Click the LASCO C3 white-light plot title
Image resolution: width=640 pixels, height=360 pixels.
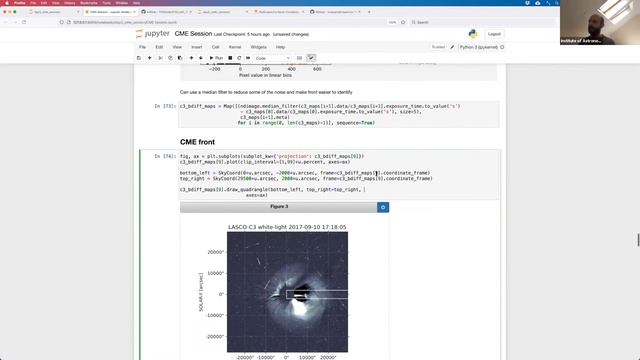pyautogui.click(x=287, y=227)
